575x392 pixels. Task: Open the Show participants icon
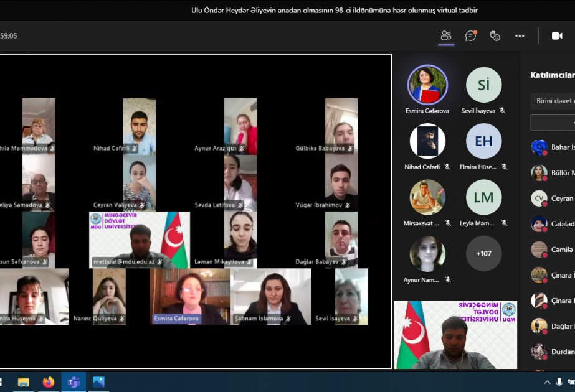(x=446, y=35)
